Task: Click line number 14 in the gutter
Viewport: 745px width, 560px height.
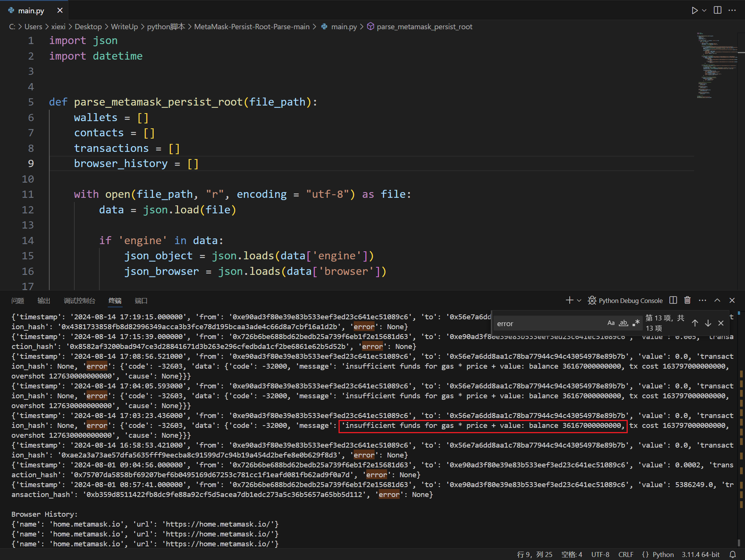Action: (28, 240)
